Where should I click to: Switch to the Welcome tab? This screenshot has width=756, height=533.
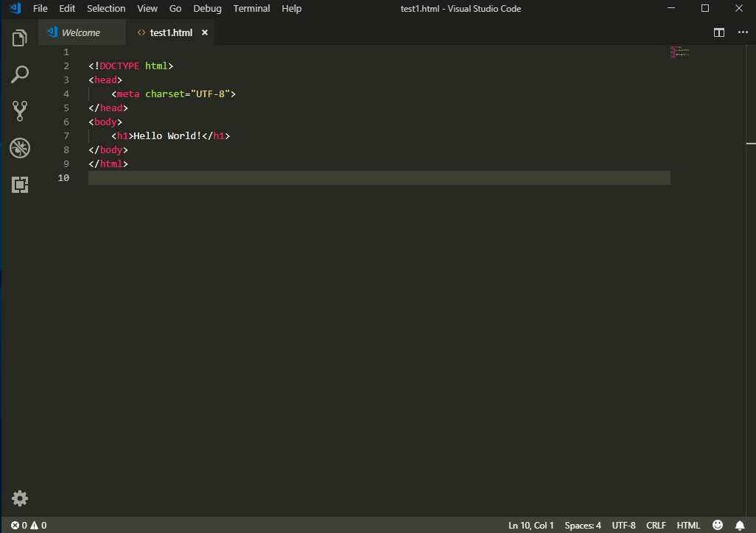click(82, 32)
